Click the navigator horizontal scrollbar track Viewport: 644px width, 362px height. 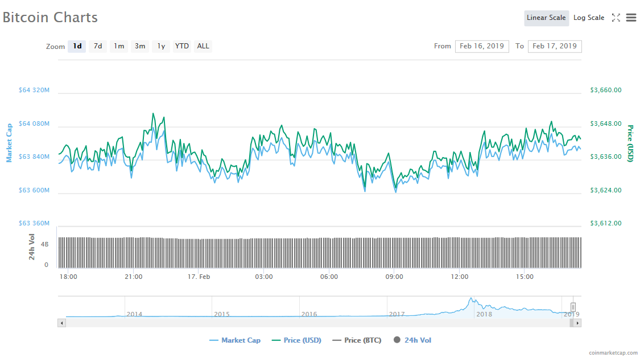point(316,323)
